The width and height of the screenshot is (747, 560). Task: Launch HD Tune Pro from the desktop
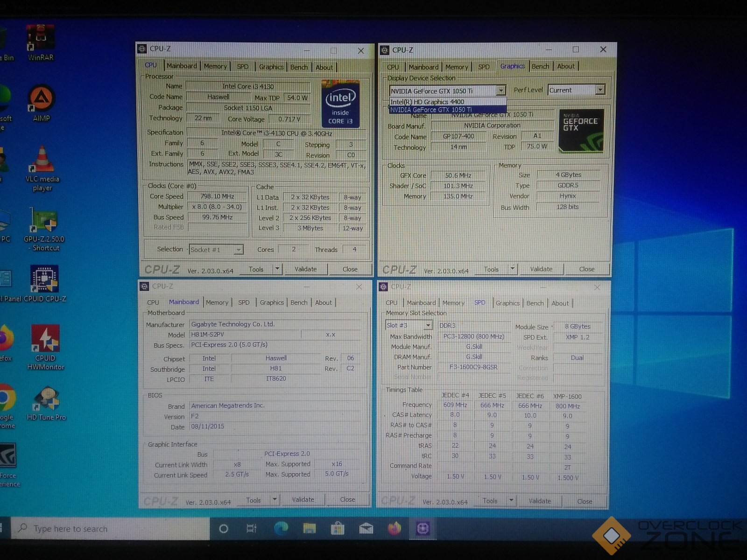click(46, 403)
